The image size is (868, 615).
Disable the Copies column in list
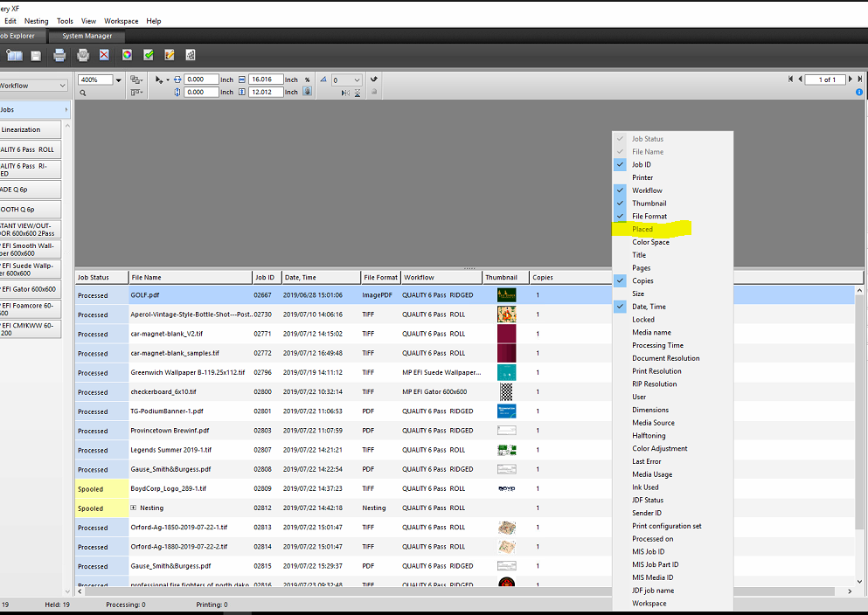click(x=642, y=281)
